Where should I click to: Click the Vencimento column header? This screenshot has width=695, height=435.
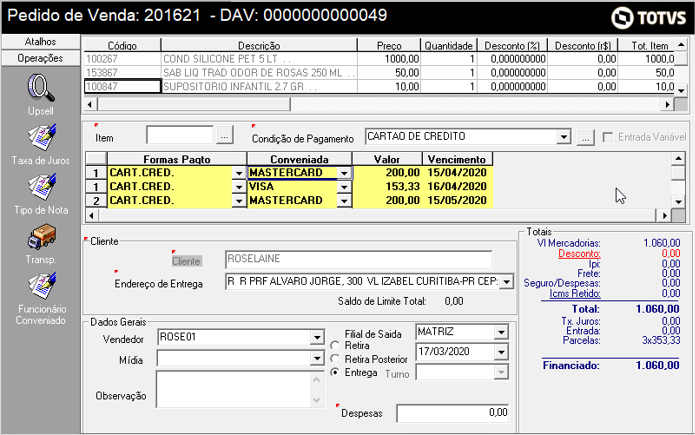coord(457,159)
